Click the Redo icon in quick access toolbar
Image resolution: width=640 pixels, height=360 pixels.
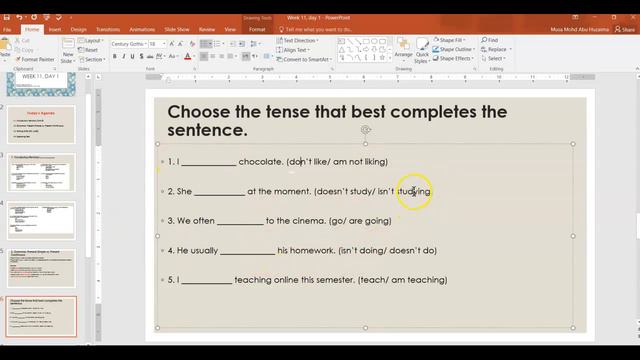pos(34,18)
